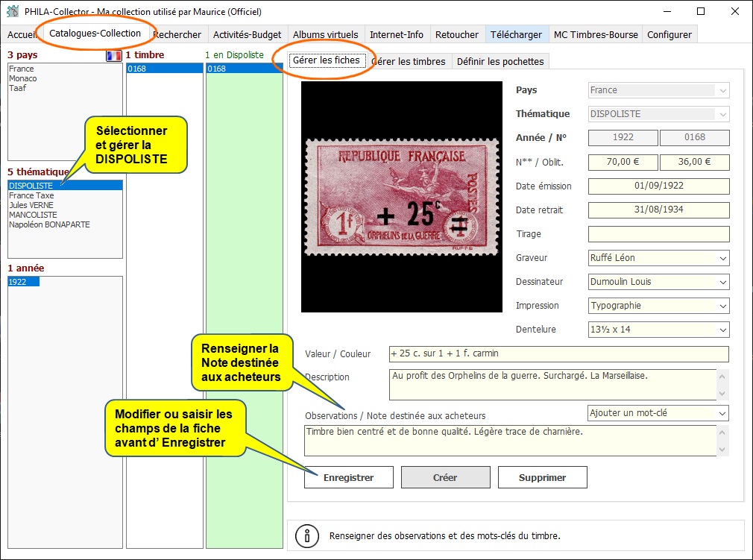Open the Configurer tab
The height and width of the screenshot is (560, 753).
[x=669, y=34]
